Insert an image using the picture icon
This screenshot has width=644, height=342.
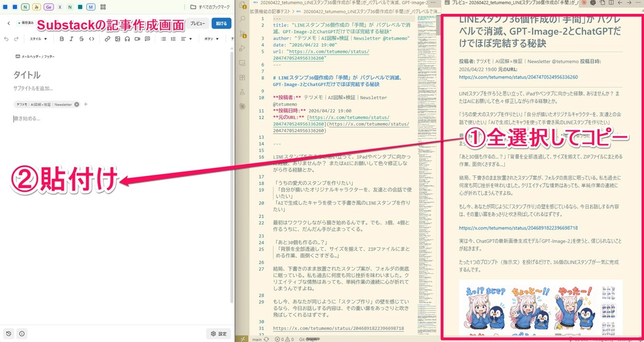tap(118, 39)
